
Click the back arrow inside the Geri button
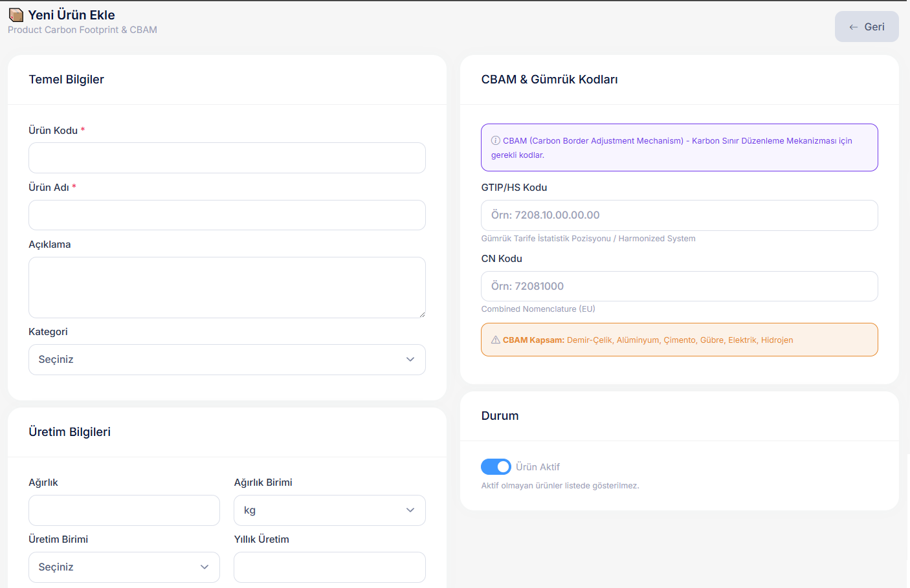tap(852, 26)
